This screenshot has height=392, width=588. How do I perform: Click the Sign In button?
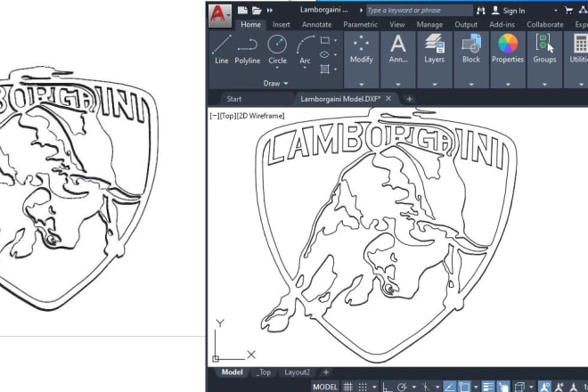point(508,11)
